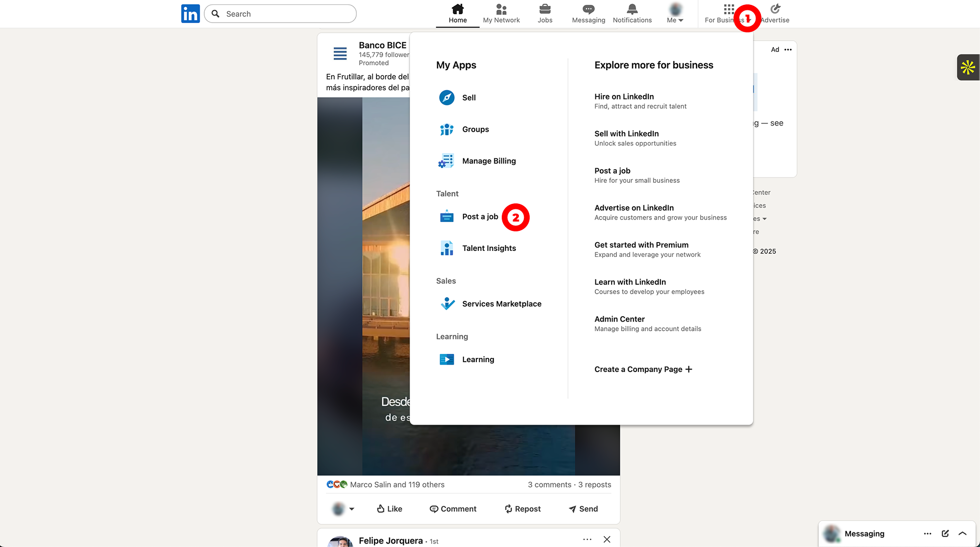Image resolution: width=980 pixels, height=547 pixels.
Task: Click the Post a job icon under Talent
Action: click(446, 217)
